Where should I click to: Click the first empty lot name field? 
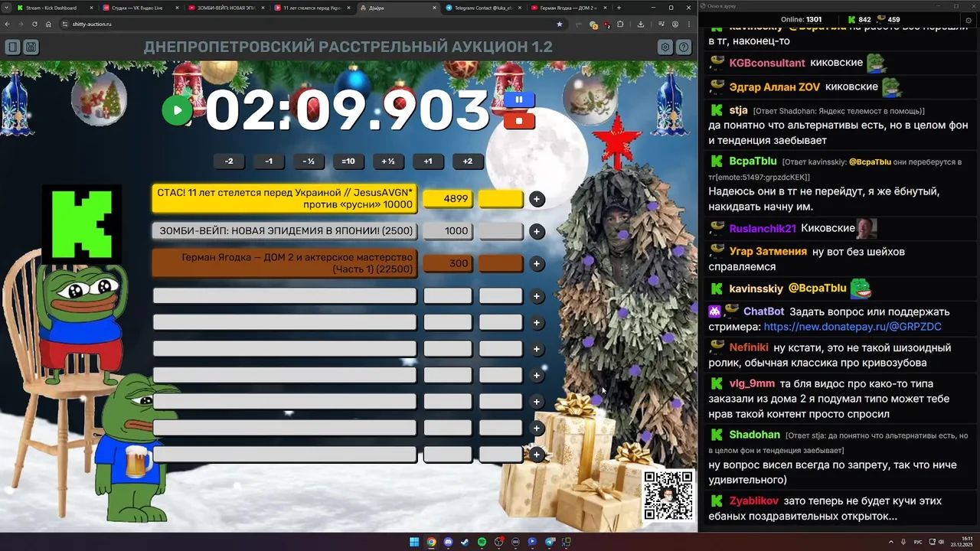pos(285,296)
